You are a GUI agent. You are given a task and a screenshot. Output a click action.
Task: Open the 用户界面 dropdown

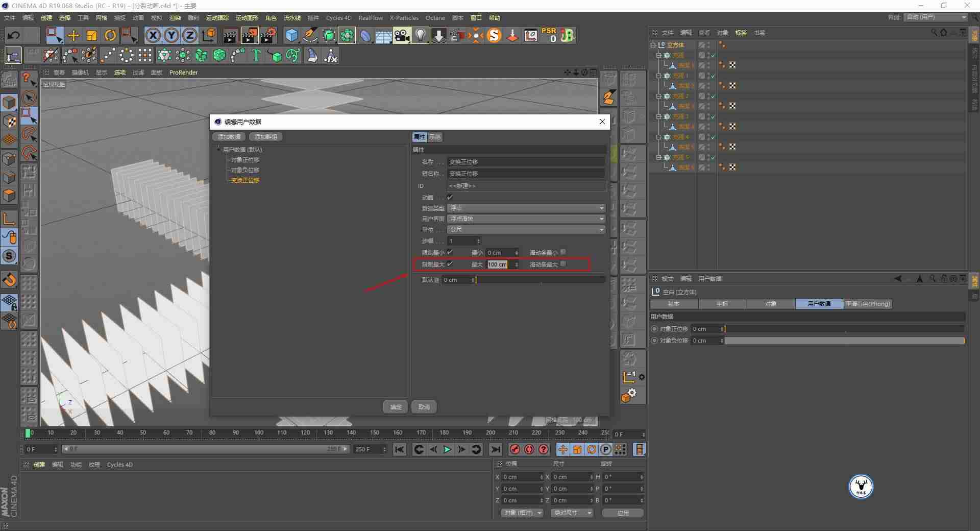pos(526,219)
